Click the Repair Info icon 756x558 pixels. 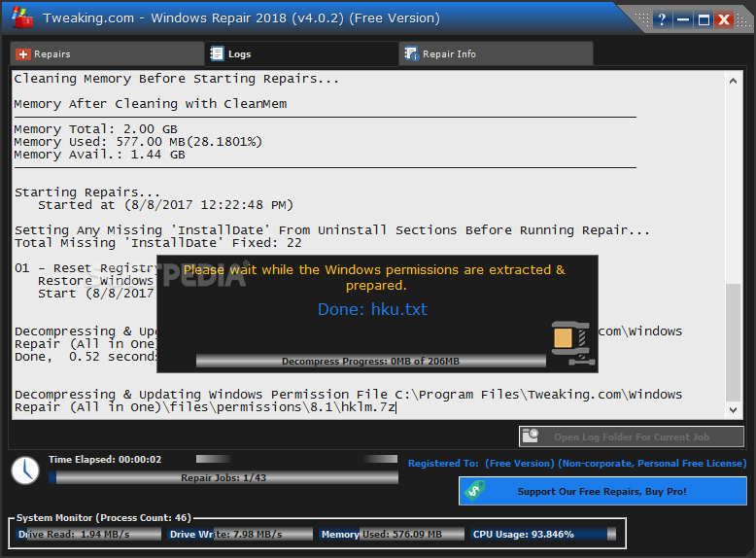click(x=411, y=53)
